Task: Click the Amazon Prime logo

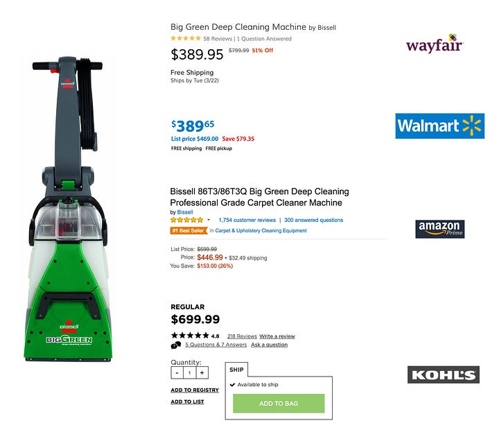Action: [x=440, y=229]
